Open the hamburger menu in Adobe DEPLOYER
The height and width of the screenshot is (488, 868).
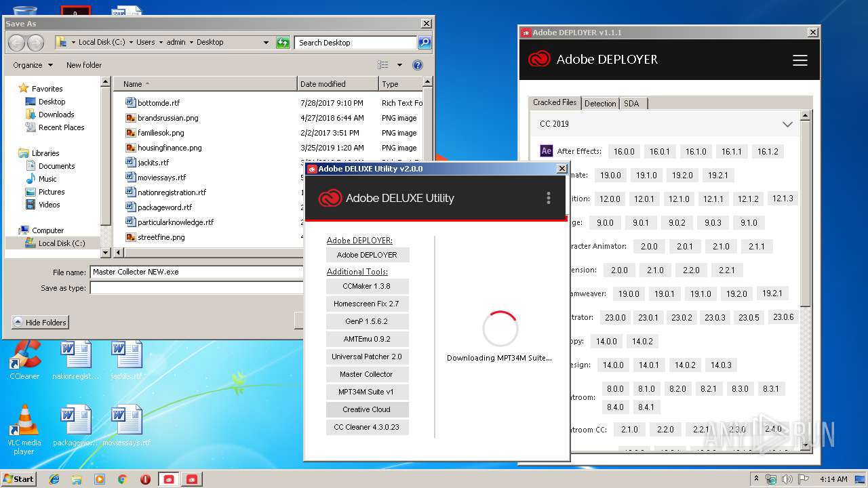pos(800,60)
